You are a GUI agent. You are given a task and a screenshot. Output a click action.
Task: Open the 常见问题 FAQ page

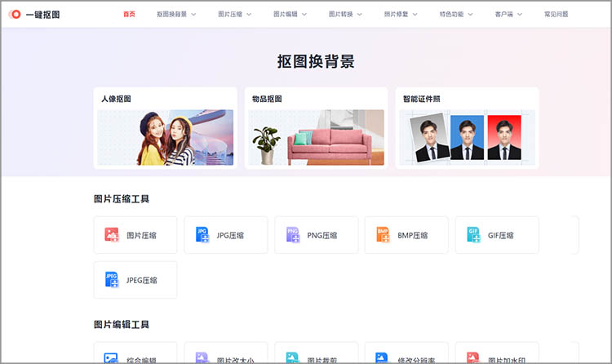[557, 14]
